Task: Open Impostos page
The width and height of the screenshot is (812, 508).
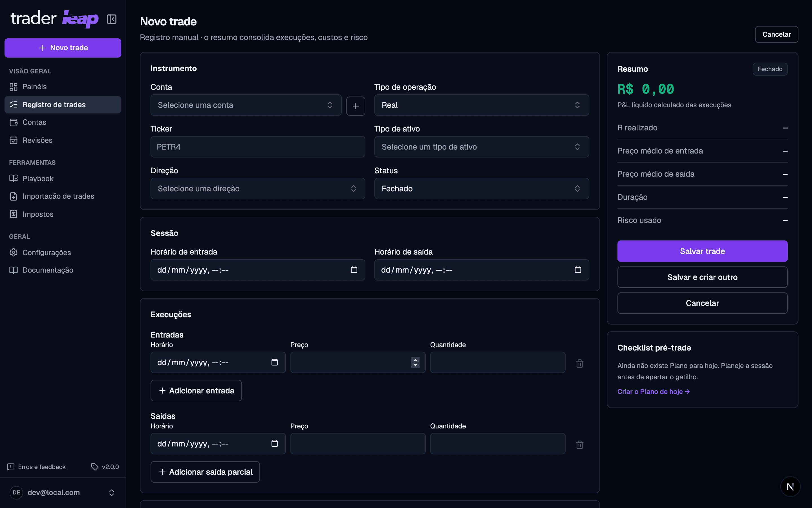Action: point(63,214)
